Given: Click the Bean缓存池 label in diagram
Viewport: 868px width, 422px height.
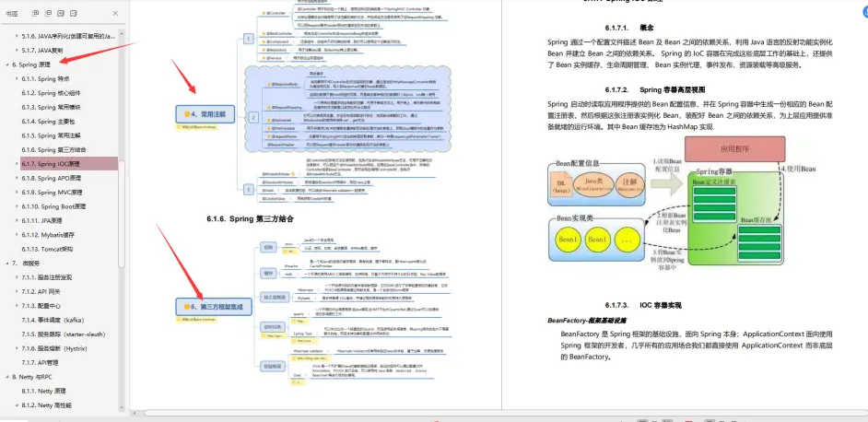Looking at the screenshot, I should coord(757,220).
